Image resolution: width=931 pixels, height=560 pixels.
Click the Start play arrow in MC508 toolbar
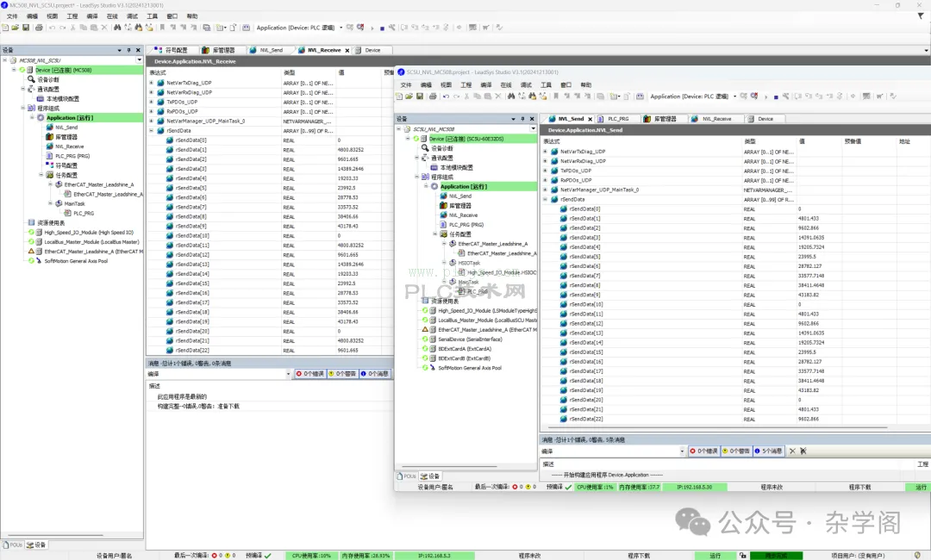coord(372,28)
